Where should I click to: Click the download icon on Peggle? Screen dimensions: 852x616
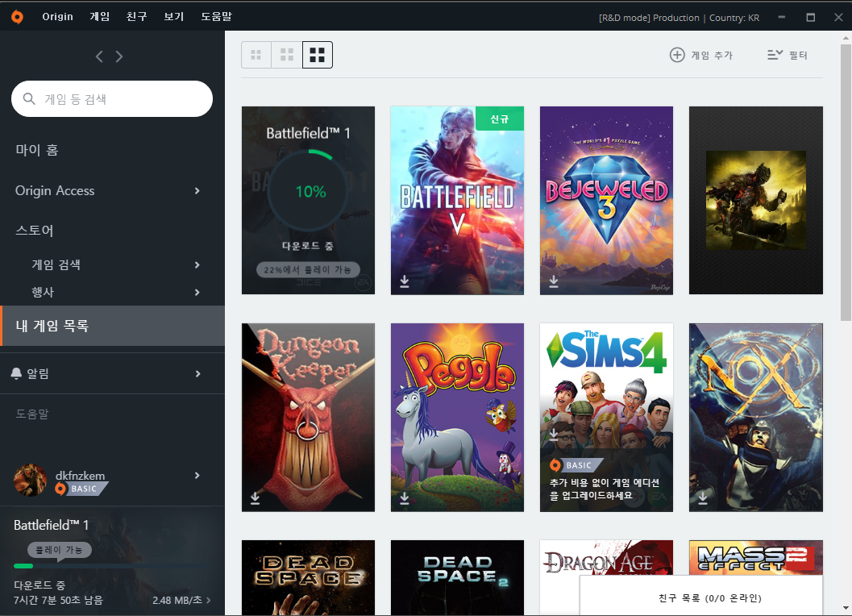405,498
